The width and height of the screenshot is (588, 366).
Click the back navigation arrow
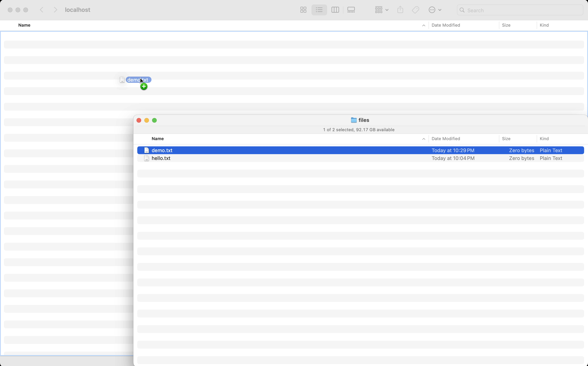pos(41,10)
